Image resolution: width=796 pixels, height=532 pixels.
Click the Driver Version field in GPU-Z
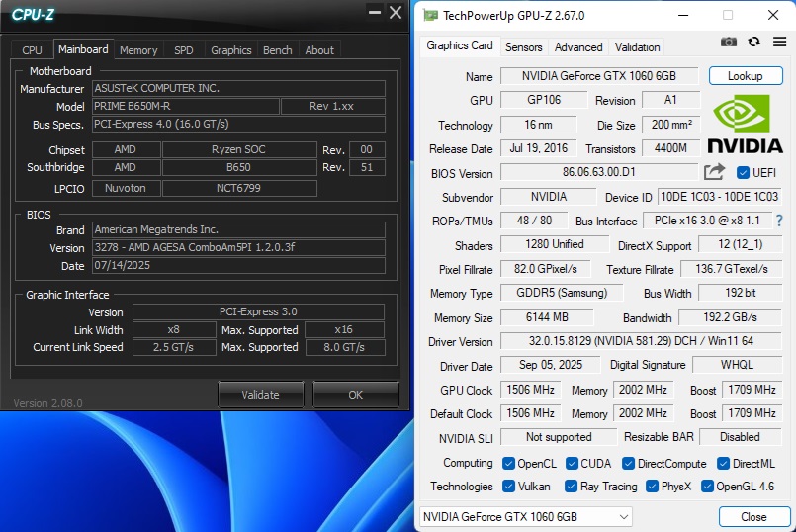641,340
